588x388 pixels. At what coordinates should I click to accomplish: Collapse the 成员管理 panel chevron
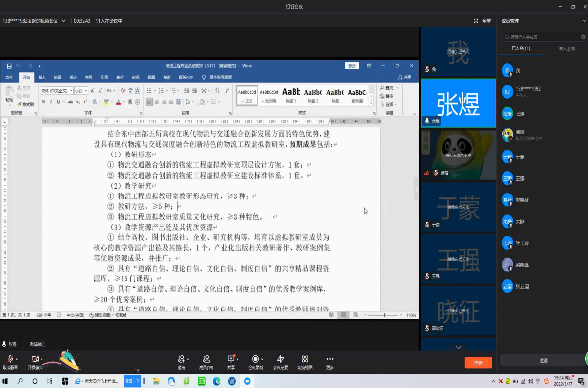tap(584, 21)
